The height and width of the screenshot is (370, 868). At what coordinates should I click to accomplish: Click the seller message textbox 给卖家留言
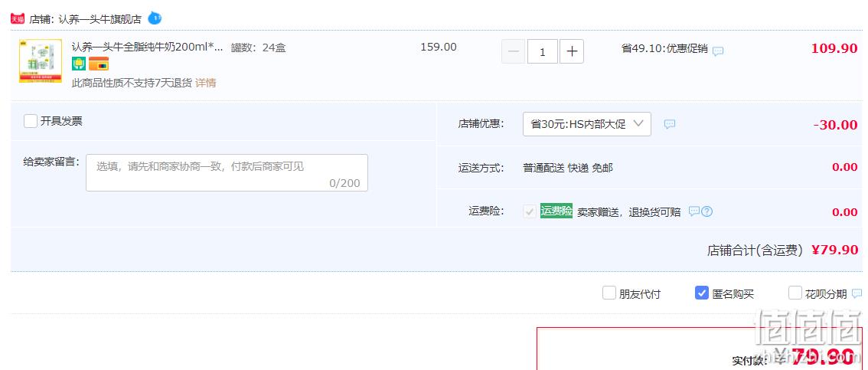[227, 173]
